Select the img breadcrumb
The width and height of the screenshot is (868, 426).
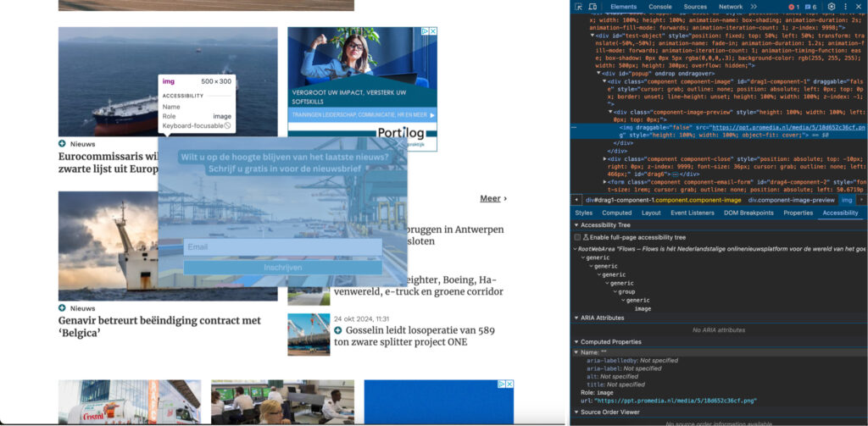[847, 200]
